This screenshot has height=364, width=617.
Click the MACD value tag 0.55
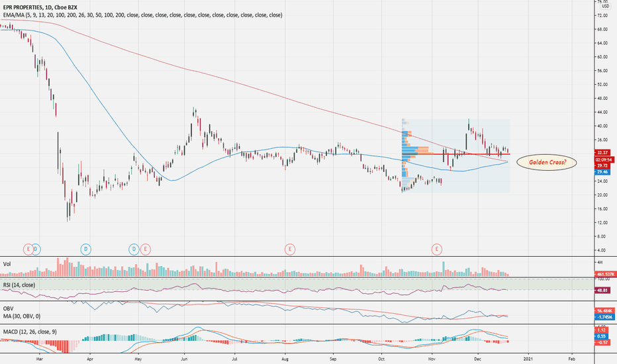pyautogui.click(x=601, y=336)
